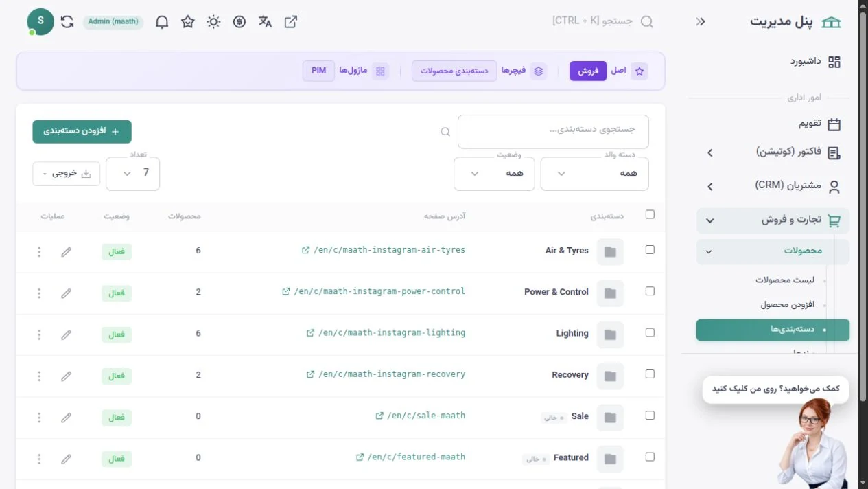Image resolution: width=868 pixels, height=489 pixels.
Task: Check the Air & Tyres row checkbox
Action: tap(650, 250)
